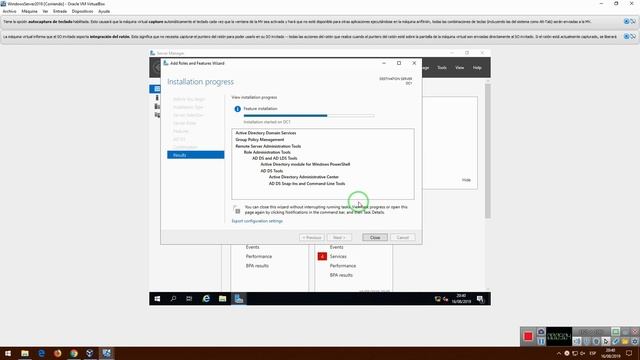Open guest notification center icon
The image size is (640, 360).
point(480,299)
